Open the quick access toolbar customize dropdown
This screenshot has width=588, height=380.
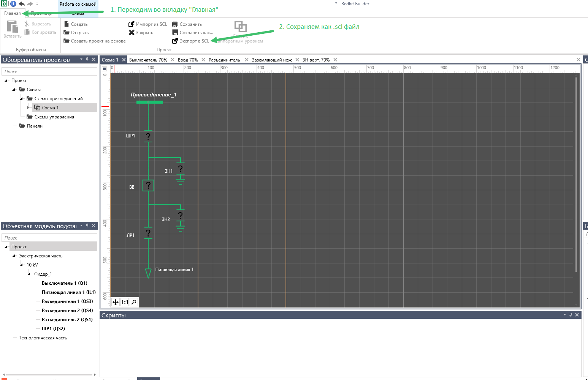pos(37,4)
